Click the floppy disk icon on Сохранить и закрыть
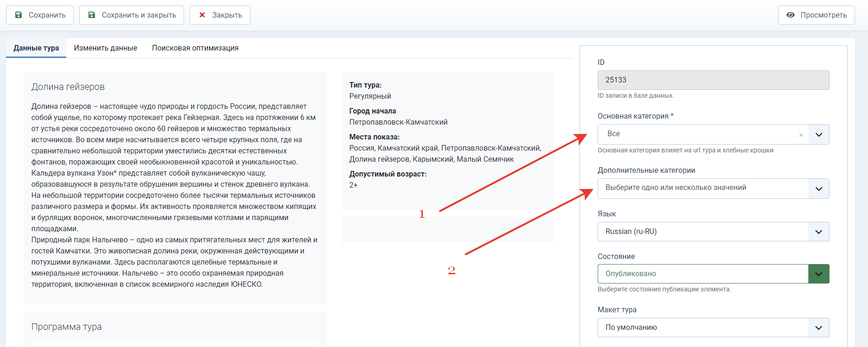 pos(92,15)
